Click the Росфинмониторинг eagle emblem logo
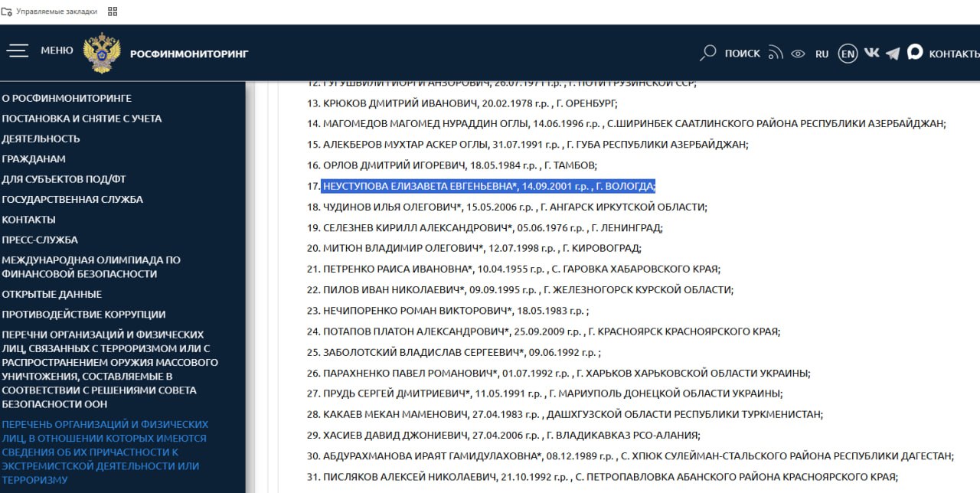980x493 pixels. coord(101,53)
